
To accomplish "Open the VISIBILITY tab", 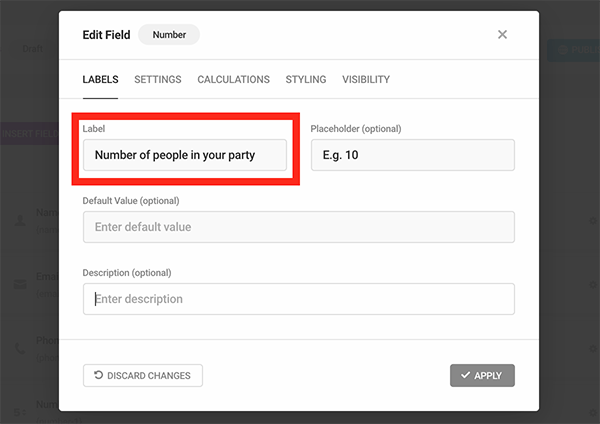I will coord(366,80).
